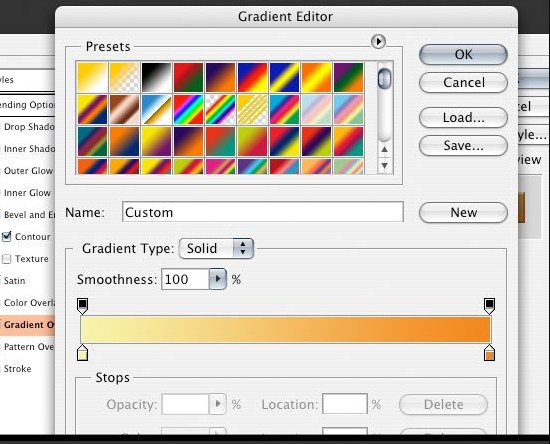Screen dimensions: 550x444
Task: Select the Blue, Yellow, Blue preset
Action: click(284, 78)
